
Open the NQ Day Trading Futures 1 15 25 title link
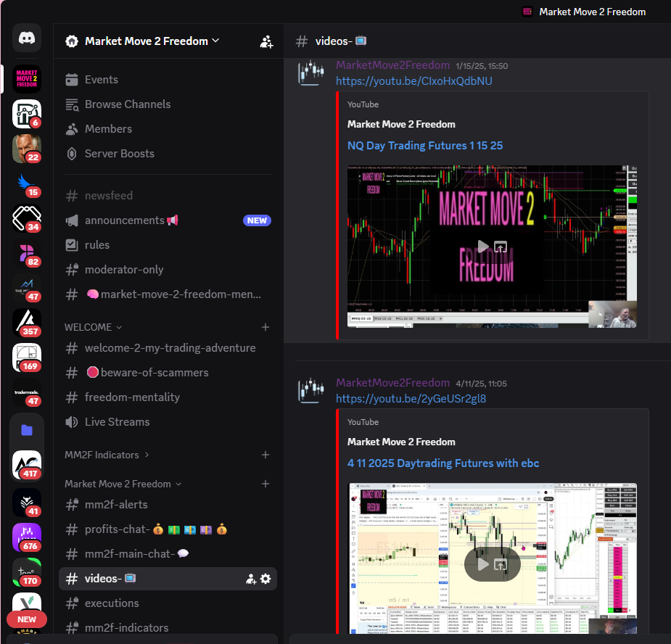[x=425, y=146]
